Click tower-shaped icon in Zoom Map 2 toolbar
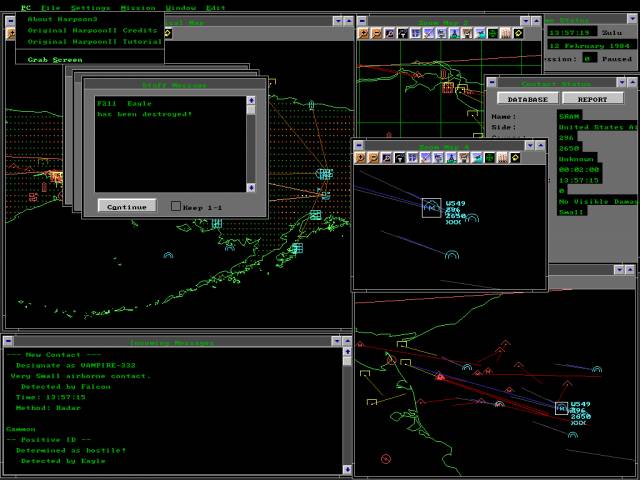640x480 pixels. pos(454,33)
